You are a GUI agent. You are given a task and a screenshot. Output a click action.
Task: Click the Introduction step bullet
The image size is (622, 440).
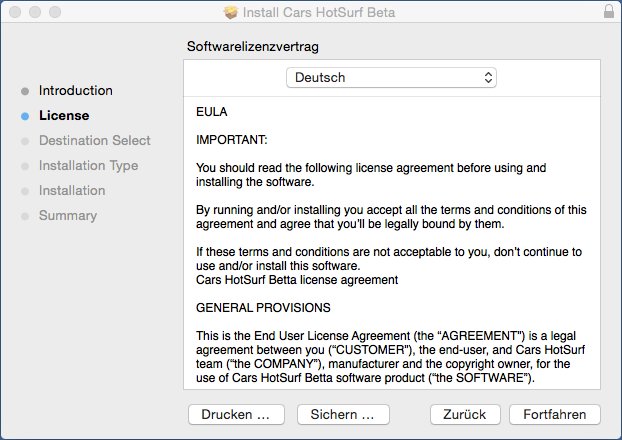[x=25, y=91]
